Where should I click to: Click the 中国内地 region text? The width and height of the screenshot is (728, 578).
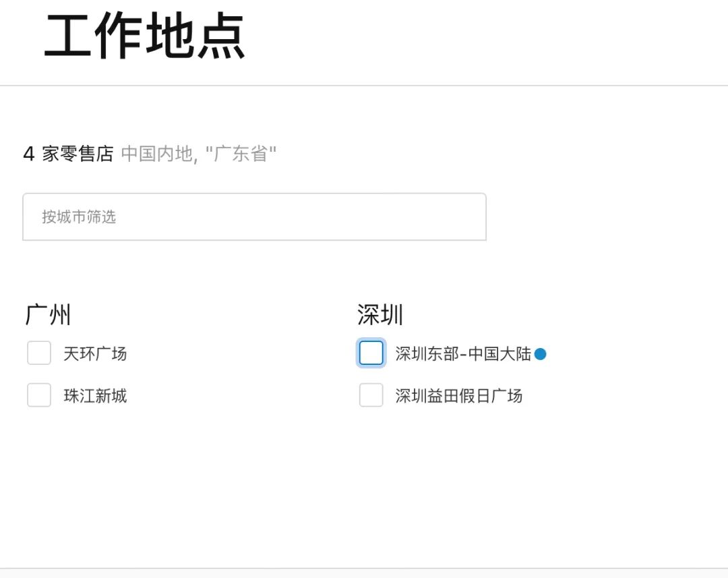point(157,154)
